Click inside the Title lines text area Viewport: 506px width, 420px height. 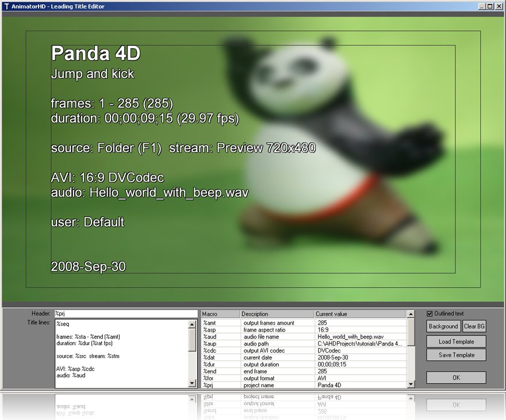click(121, 353)
